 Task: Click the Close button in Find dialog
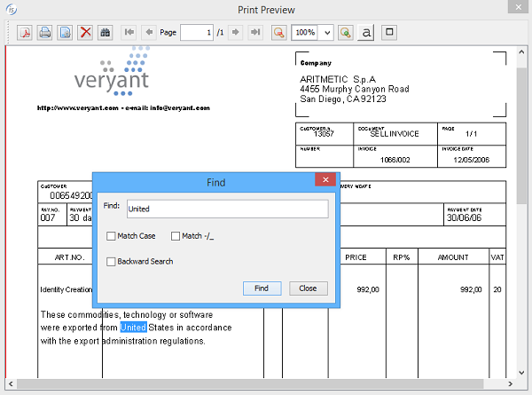coord(308,288)
